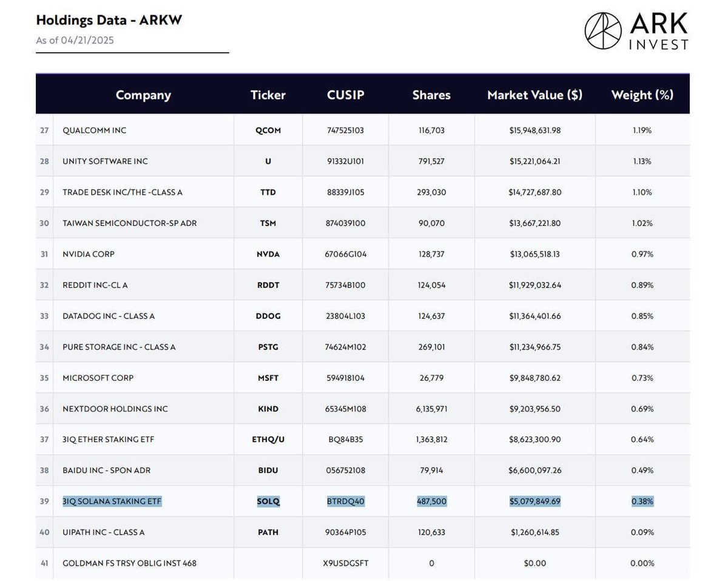Click highlighted shares value 487,500

[x=431, y=501]
